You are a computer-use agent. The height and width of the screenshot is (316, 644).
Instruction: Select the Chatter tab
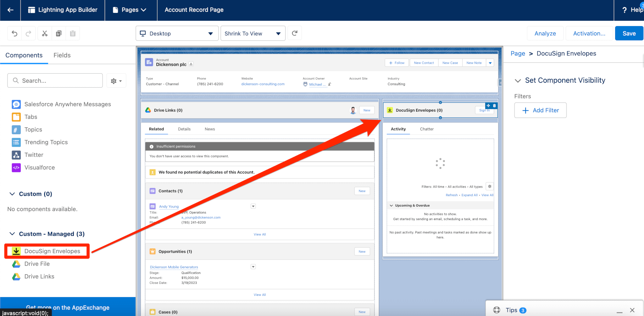click(x=427, y=129)
